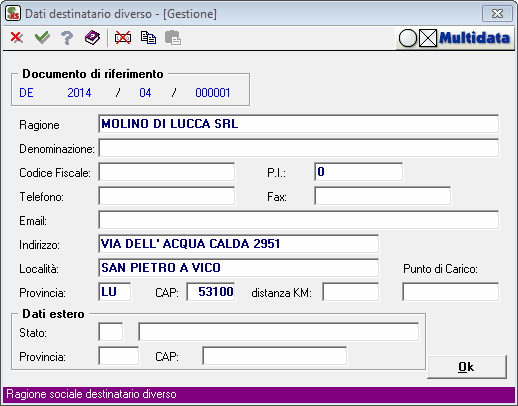Click the crossed-out delete record icon
The image size is (518, 406).
tap(123, 38)
